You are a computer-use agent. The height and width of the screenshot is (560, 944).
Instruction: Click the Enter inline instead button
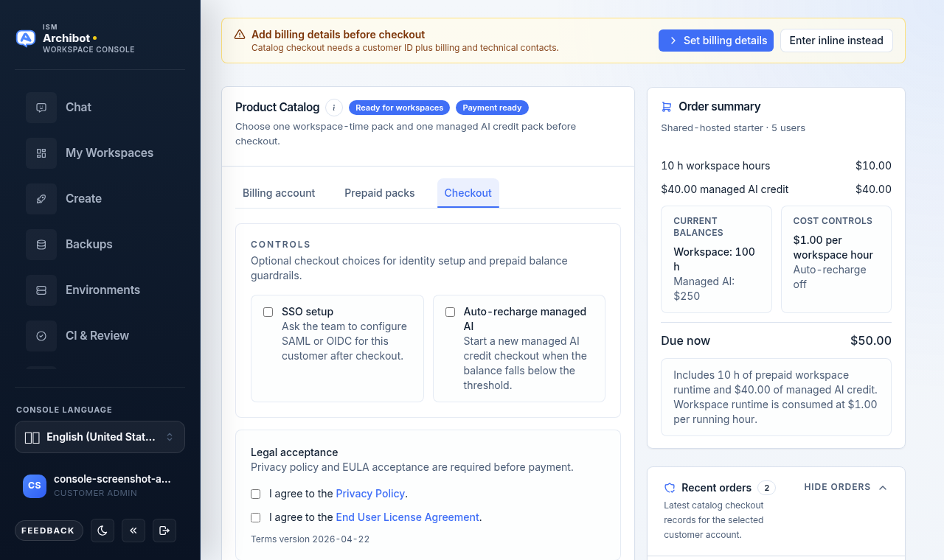(836, 41)
